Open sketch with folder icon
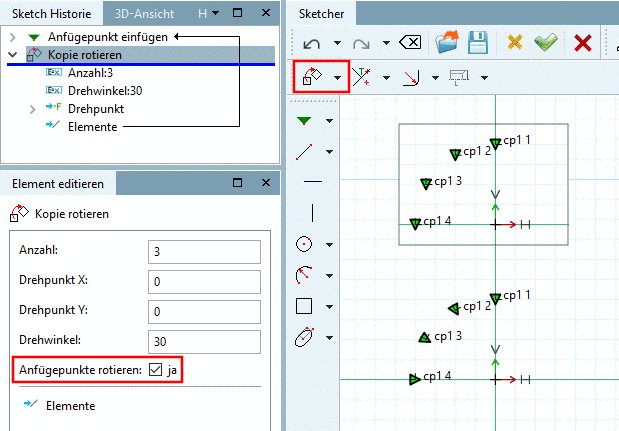 (x=446, y=42)
